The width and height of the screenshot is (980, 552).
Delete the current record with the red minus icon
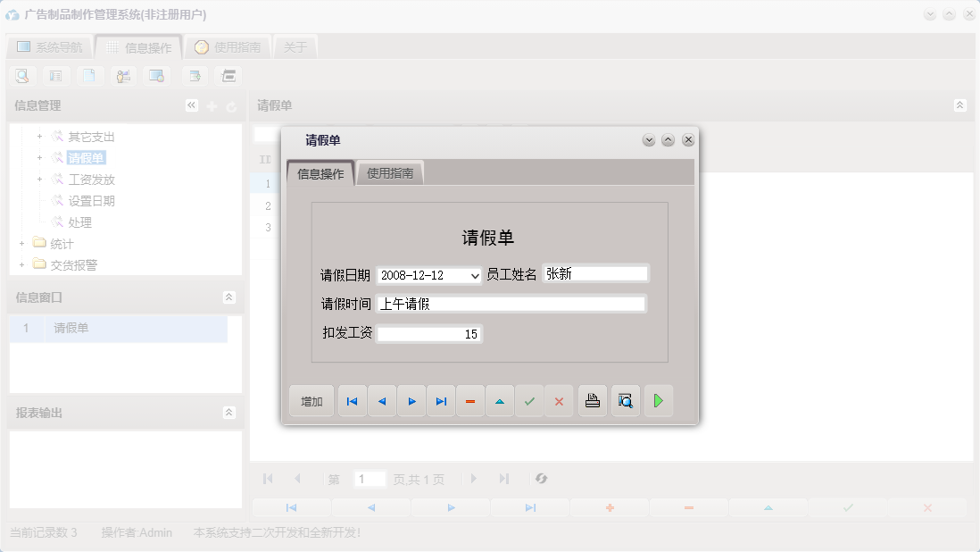point(470,400)
